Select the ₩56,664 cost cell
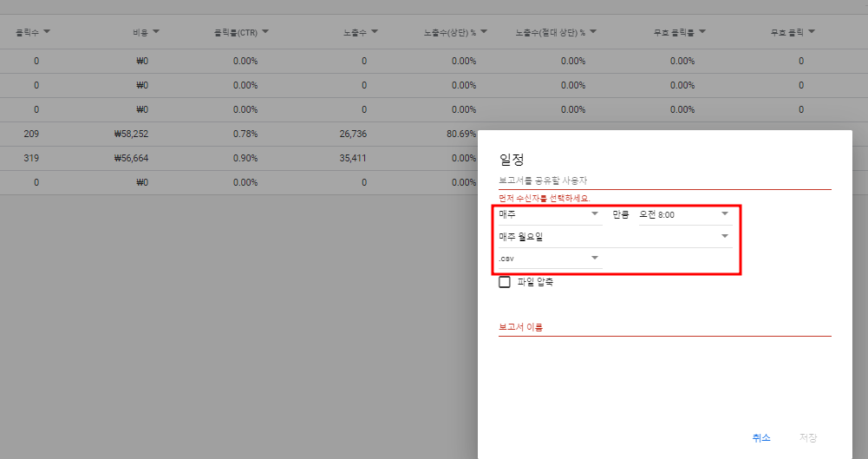 tap(131, 159)
